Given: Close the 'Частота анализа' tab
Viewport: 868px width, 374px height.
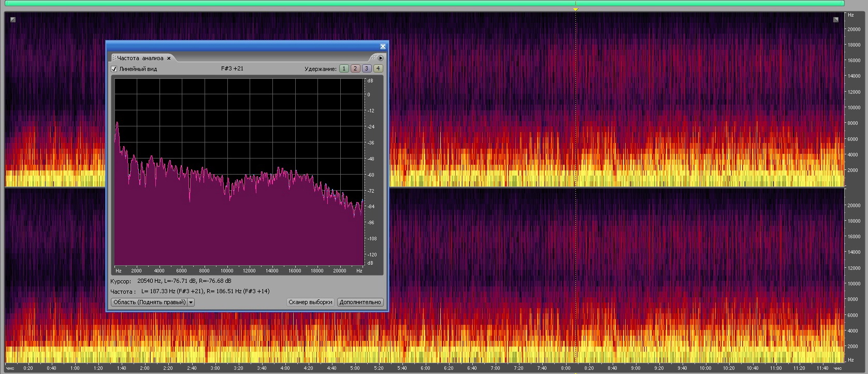Looking at the screenshot, I should click(x=169, y=59).
